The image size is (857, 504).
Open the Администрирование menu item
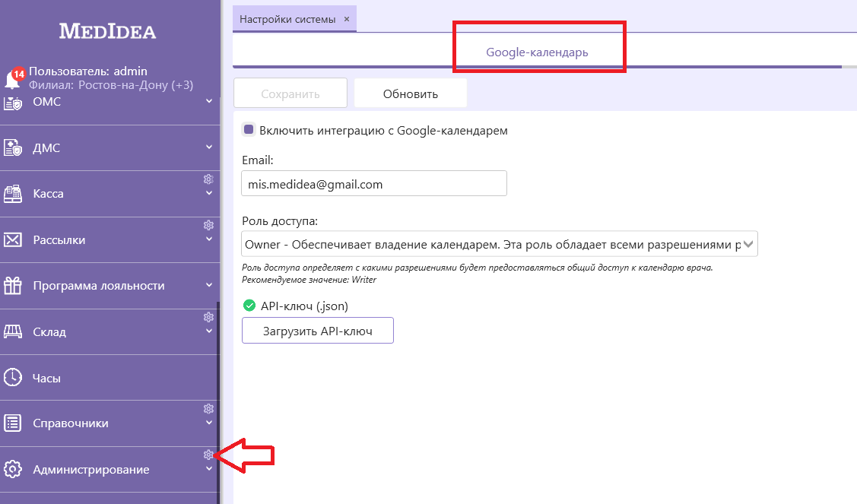110,469
